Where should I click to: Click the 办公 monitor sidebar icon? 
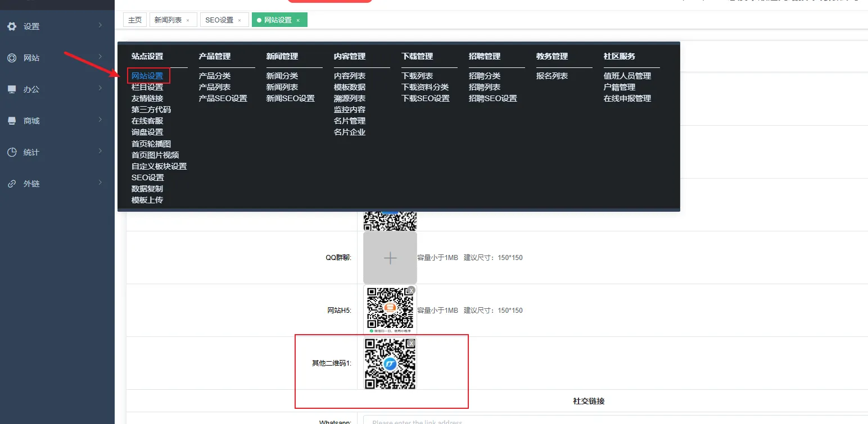coord(11,89)
